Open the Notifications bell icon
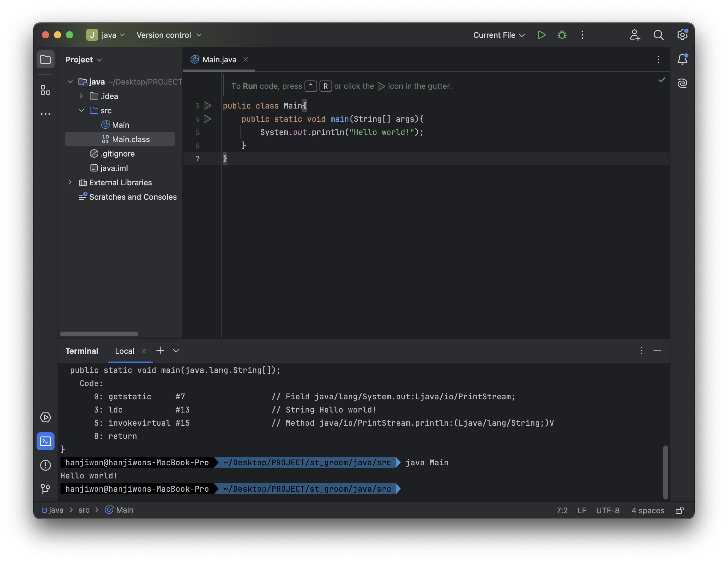This screenshot has width=728, height=563. pyautogui.click(x=682, y=59)
